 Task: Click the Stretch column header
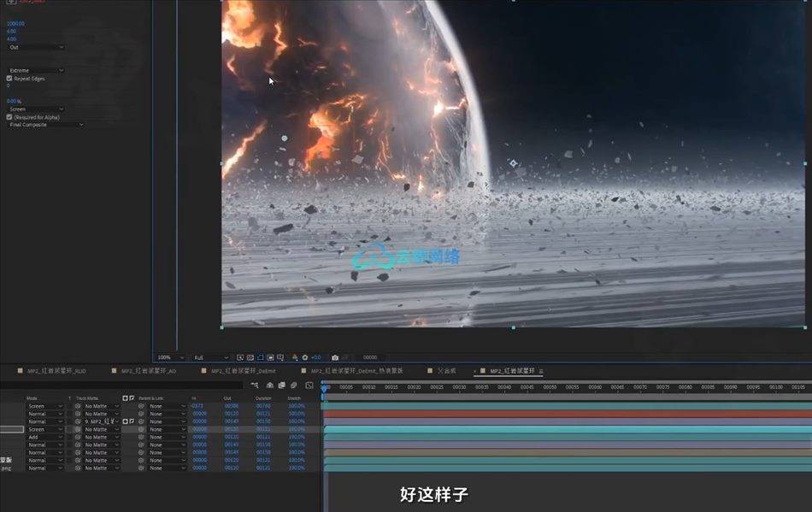point(294,398)
